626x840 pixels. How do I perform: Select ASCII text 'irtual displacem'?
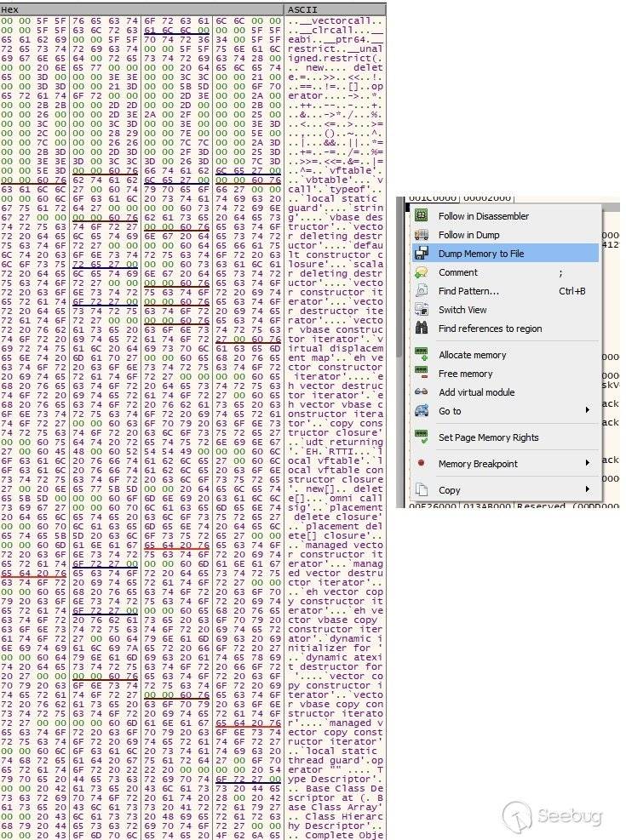click(x=336, y=349)
